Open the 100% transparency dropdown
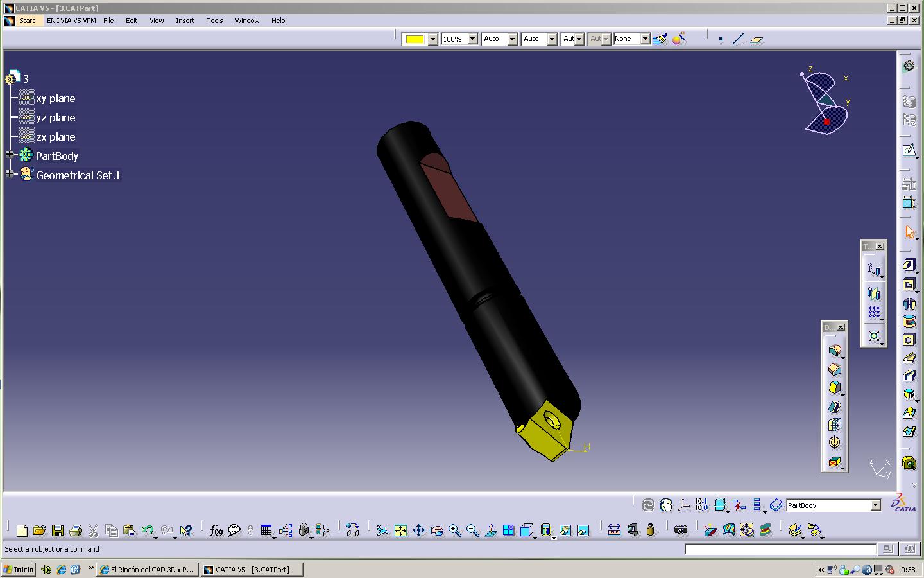The height and width of the screenshot is (578, 924). tap(473, 39)
